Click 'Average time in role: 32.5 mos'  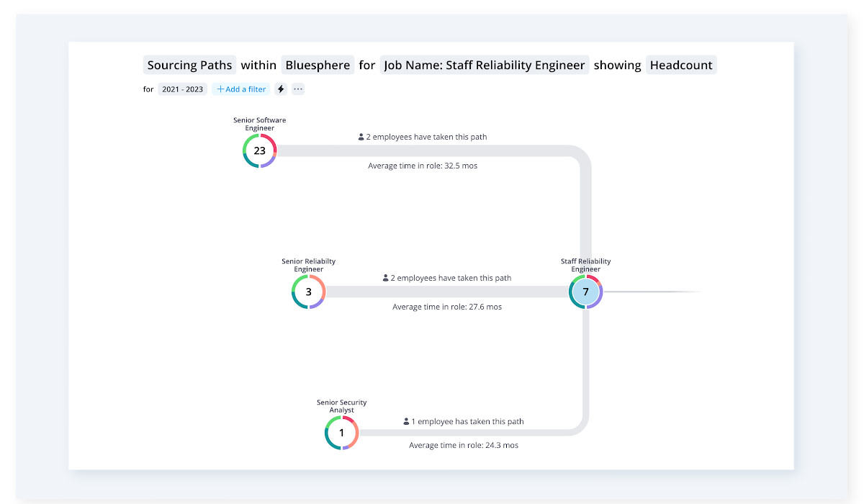(x=423, y=166)
